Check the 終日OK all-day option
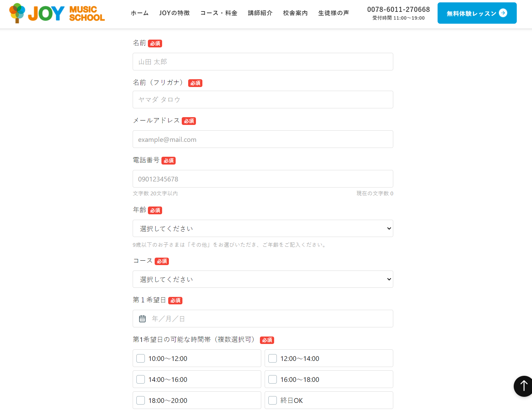Screen dimensions: 532x411 273,401
